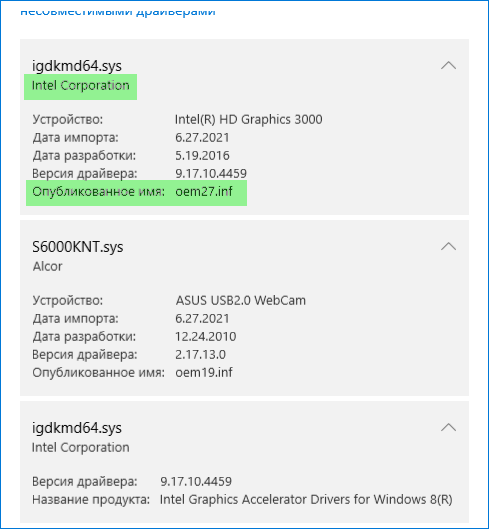Collapse the bottom igdkmd64.sys driver entry
The image size is (489, 529).
pos(448,427)
